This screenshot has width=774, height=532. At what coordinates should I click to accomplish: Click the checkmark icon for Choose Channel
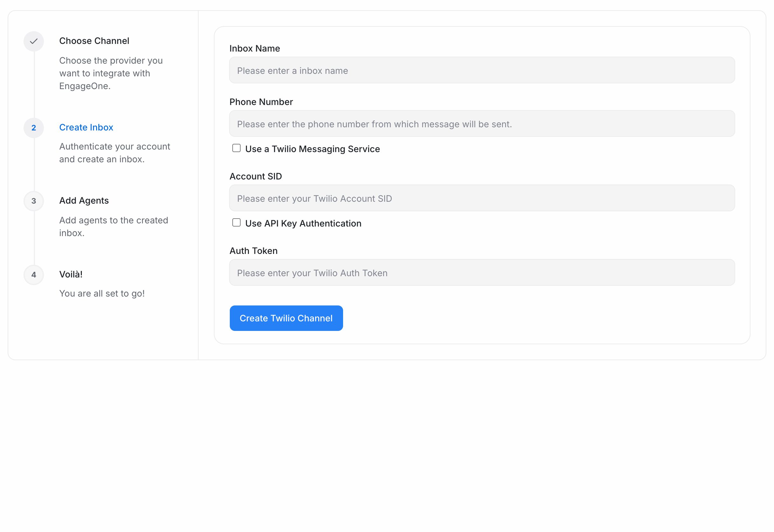tap(34, 41)
